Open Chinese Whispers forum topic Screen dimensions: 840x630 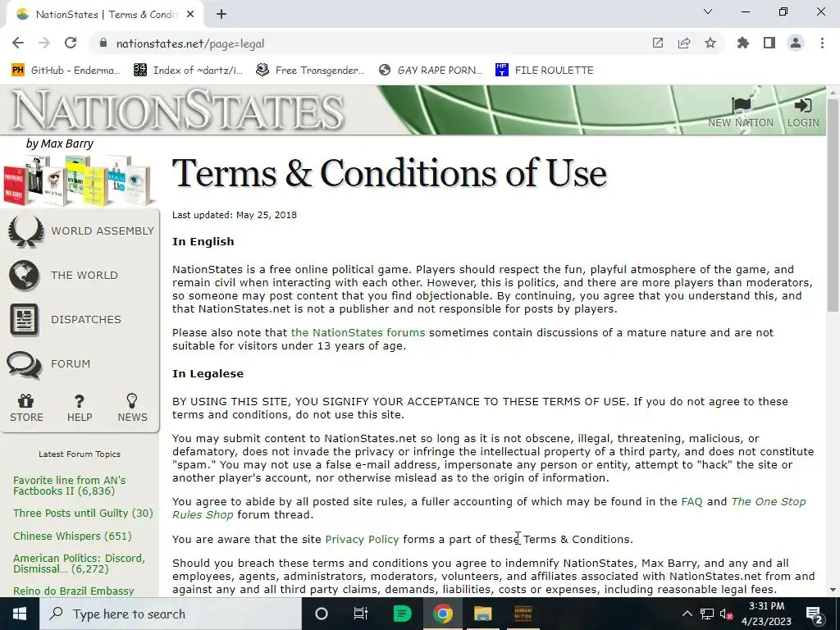pyautogui.click(x=72, y=536)
